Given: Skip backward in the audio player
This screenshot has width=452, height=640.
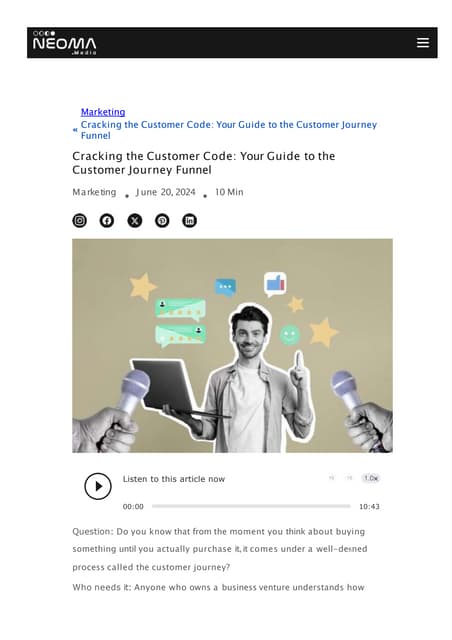Looking at the screenshot, I should coord(332,478).
